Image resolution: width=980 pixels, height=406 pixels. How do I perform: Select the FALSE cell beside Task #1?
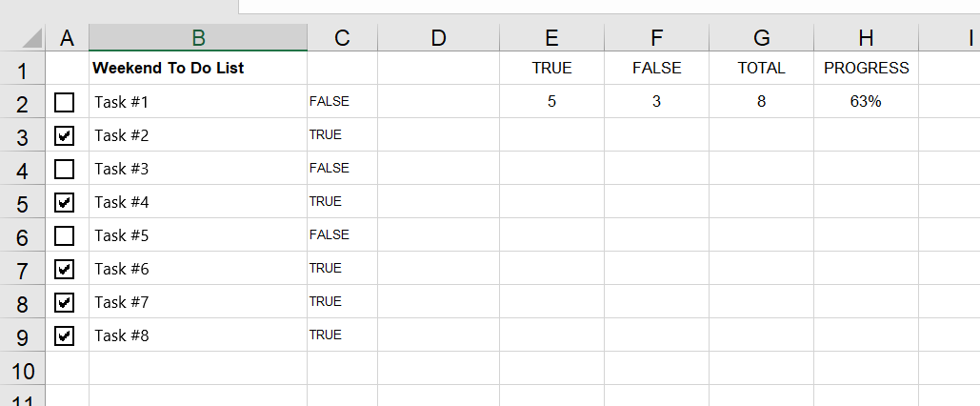pyautogui.click(x=342, y=101)
